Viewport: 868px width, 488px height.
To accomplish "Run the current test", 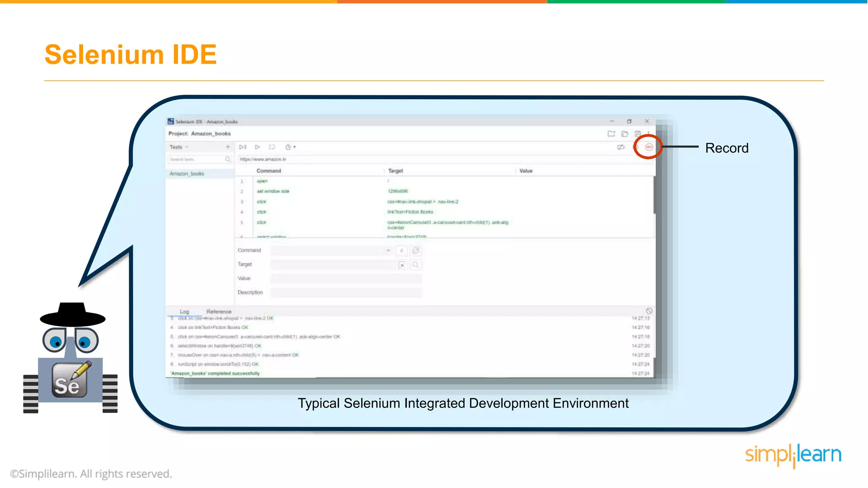I will (257, 147).
